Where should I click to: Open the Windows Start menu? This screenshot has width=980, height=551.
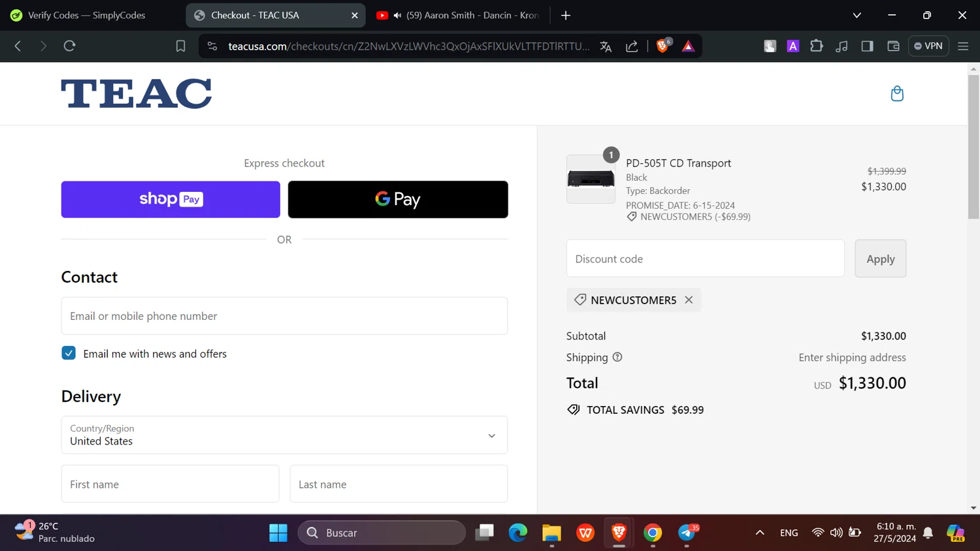(x=278, y=533)
